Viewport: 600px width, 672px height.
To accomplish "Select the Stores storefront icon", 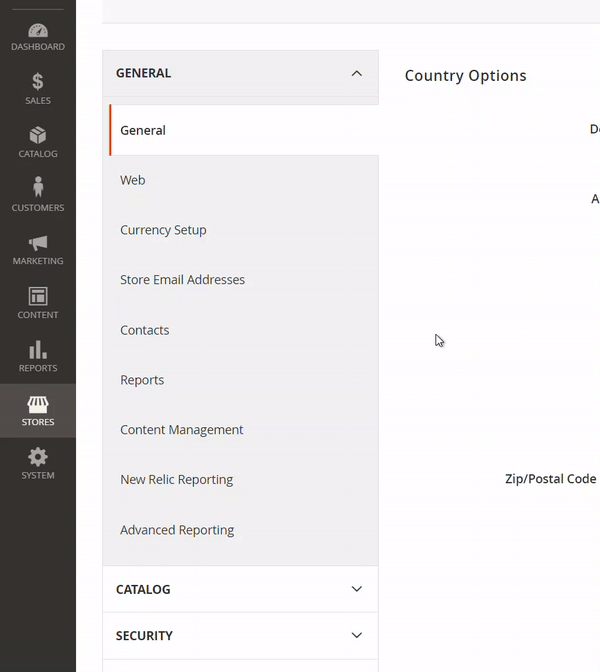I will [x=38, y=404].
